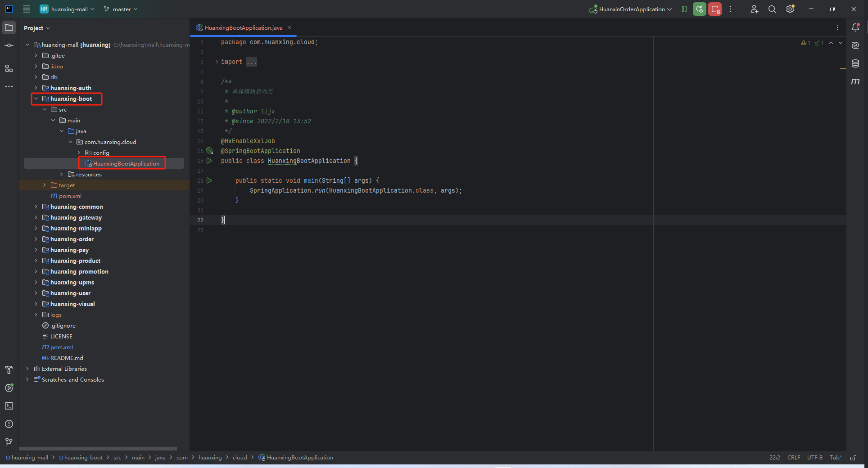Select the HuanxingBootApplication.java editor tab
The image size is (868, 468).
click(x=243, y=27)
